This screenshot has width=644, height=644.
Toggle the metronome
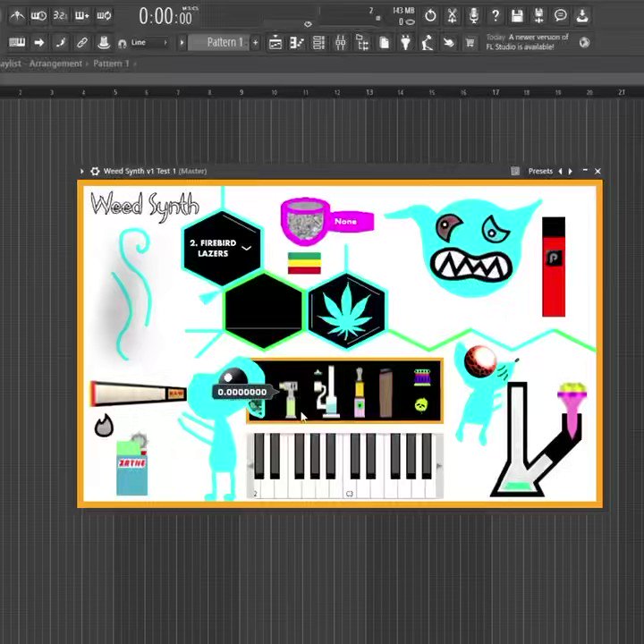pyautogui.click(x=17, y=15)
